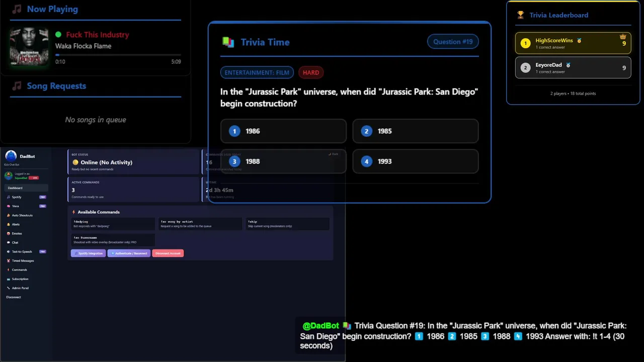The width and height of the screenshot is (644, 362).
Task: Click HighScoreWins leaderboard row
Action: [573, 43]
